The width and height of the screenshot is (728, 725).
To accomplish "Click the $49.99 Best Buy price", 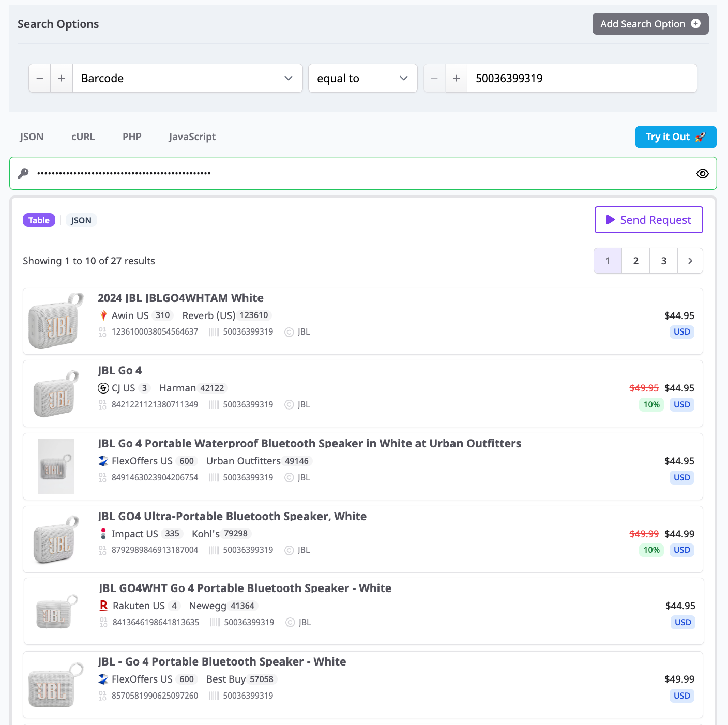I will tap(679, 679).
